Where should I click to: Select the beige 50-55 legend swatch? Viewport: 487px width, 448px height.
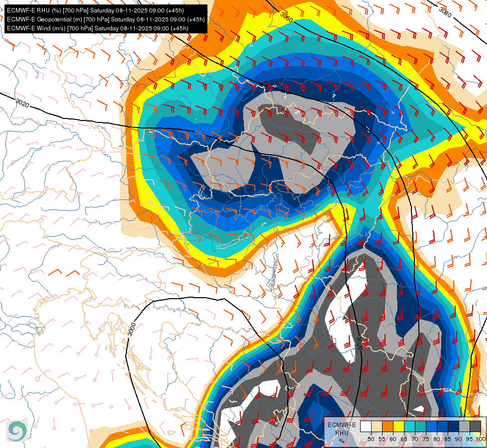377,426
